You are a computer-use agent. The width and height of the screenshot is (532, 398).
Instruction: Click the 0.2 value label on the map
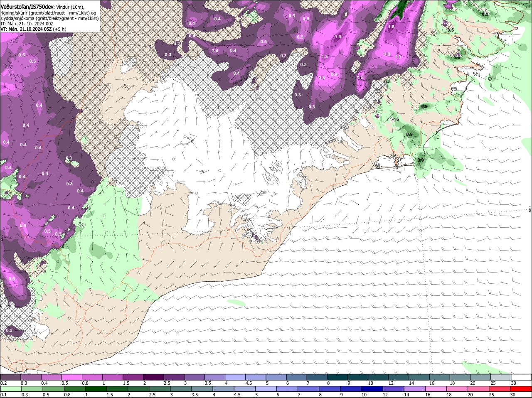click(177, 44)
